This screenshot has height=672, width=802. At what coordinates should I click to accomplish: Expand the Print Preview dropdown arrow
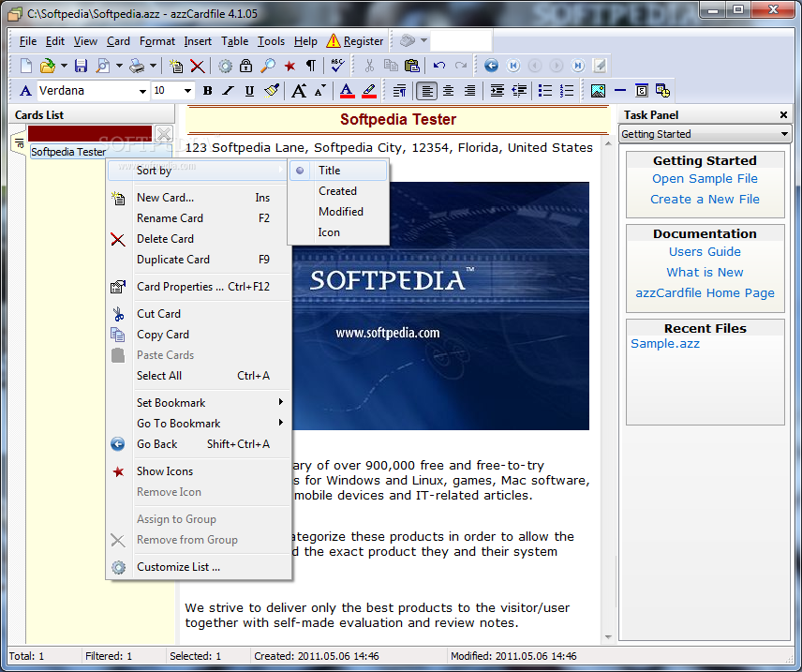point(119,66)
